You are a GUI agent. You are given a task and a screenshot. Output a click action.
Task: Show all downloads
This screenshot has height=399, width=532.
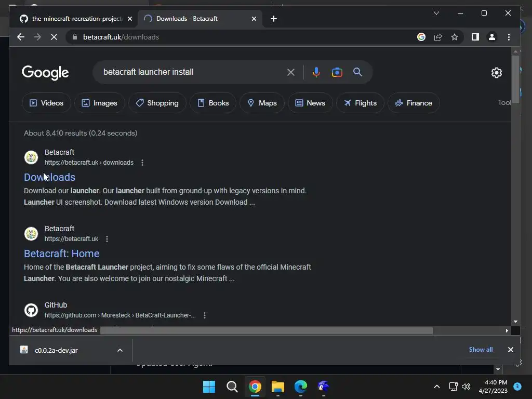(x=481, y=350)
